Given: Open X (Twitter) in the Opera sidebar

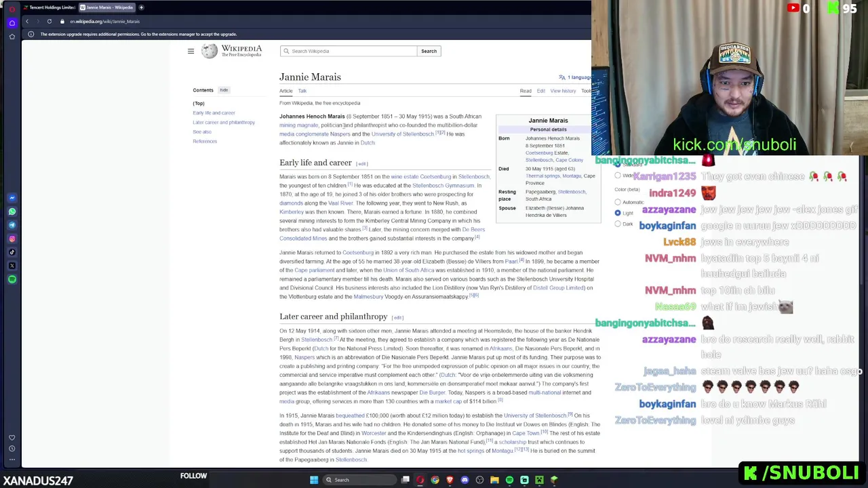Looking at the screenshot, I should (x=12, y=266).
